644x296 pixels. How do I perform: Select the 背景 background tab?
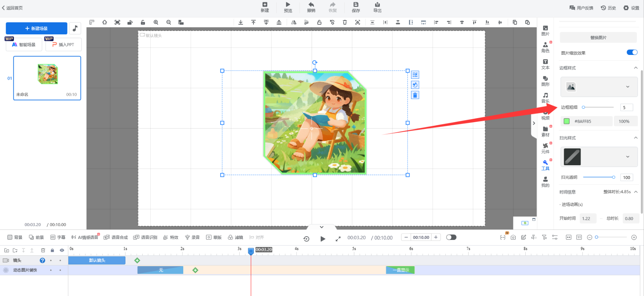15,237
